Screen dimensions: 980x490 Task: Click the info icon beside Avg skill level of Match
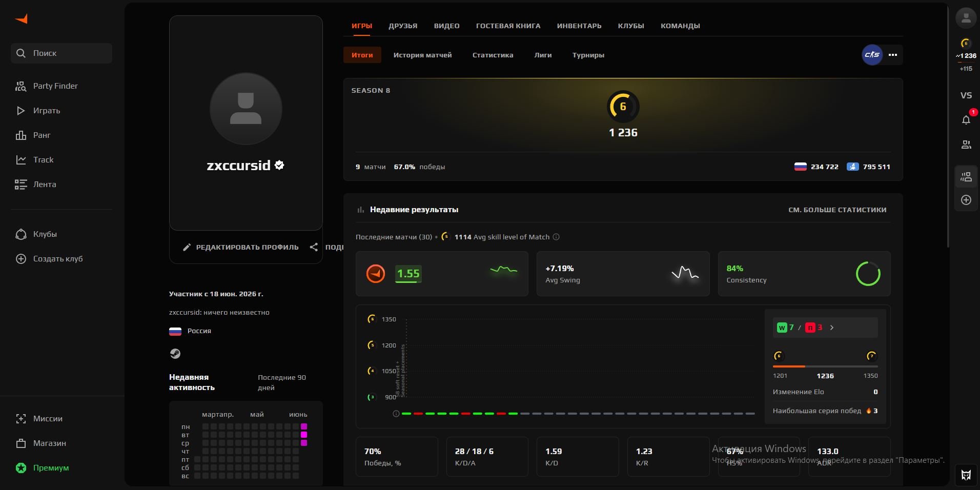[556, 237]
